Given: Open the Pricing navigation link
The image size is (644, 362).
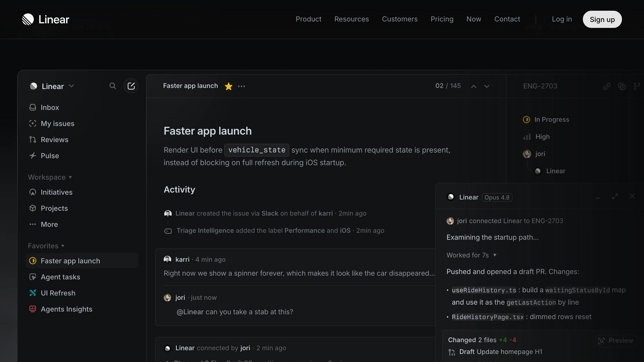Looking at the screenshot, I should (x=442, y=19).
